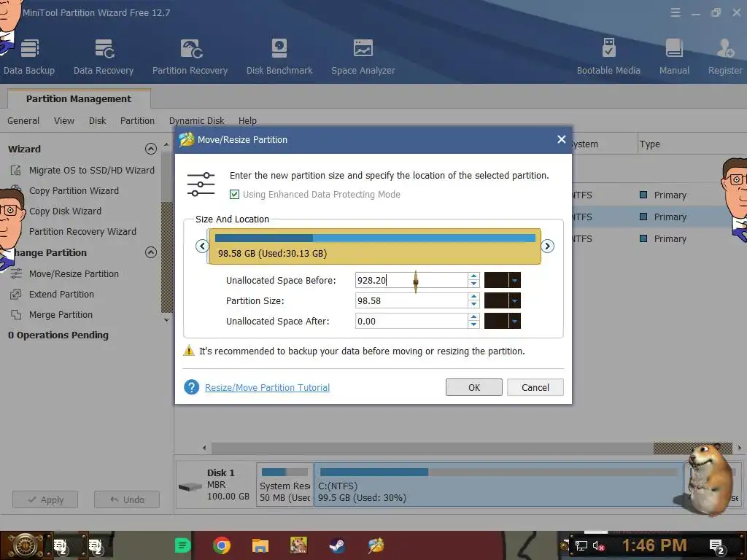Image resolution: width=747 pixels, height=560 pixels.
Task: Click the Unallocated Space Before input field
Action: (x=411, y=280)
